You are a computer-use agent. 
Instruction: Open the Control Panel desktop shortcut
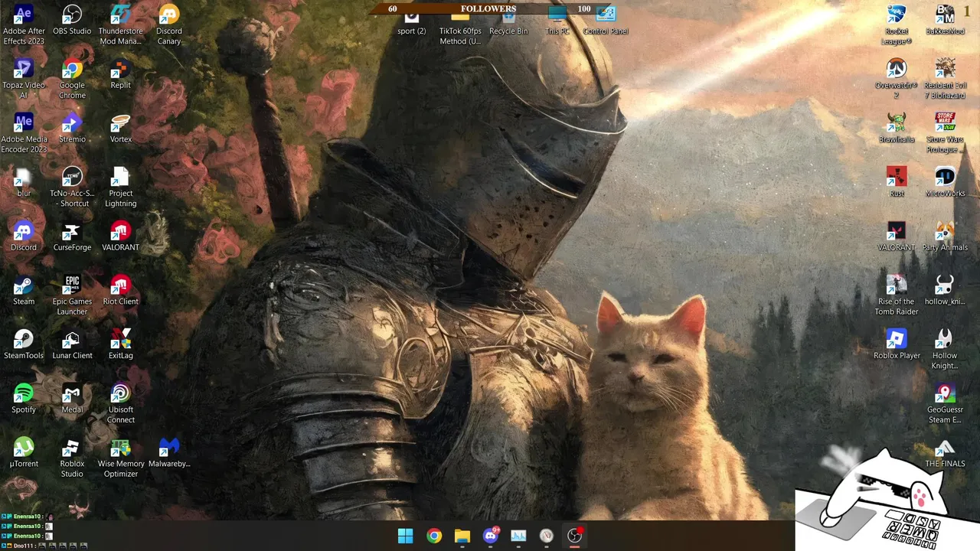click(606, 21)
